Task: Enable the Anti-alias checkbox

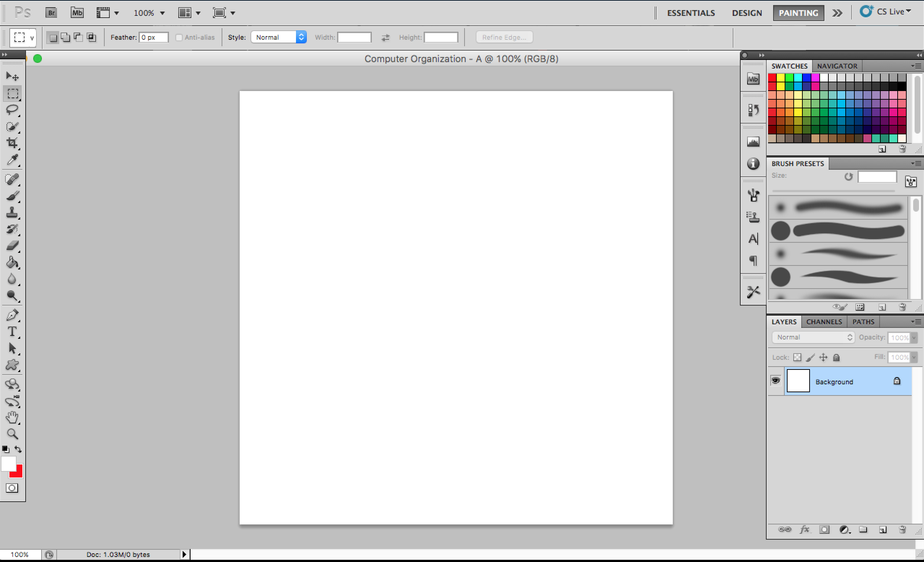Action: (x=179, y=37)
